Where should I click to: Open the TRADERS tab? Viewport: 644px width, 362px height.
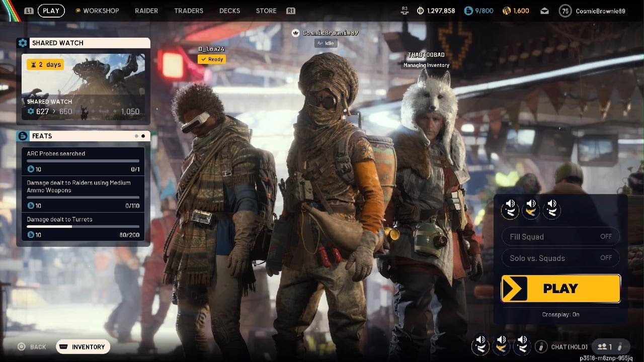point(189,11)
